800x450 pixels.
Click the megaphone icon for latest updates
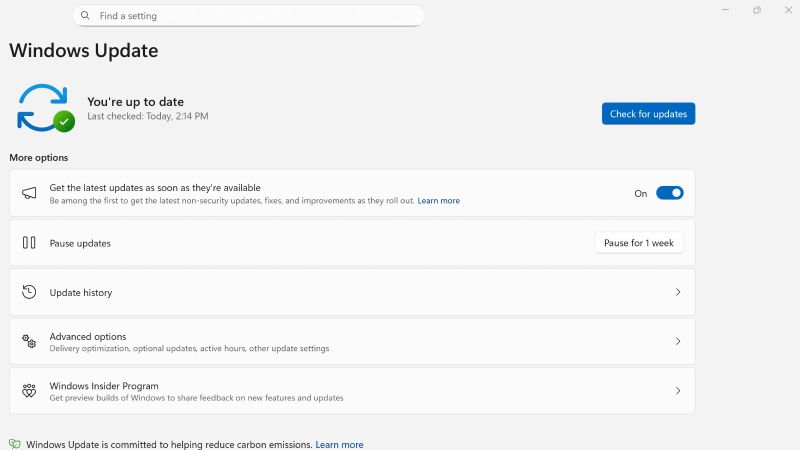tap(29, 193)
